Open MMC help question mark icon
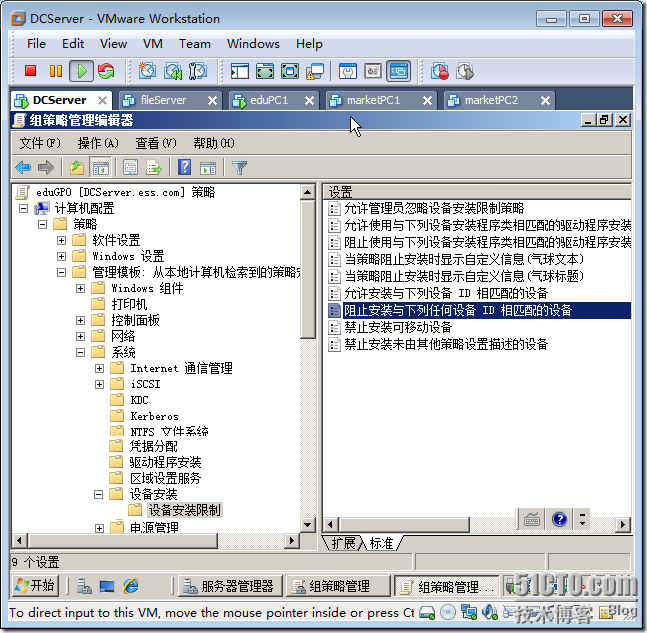 click(184, 167)
